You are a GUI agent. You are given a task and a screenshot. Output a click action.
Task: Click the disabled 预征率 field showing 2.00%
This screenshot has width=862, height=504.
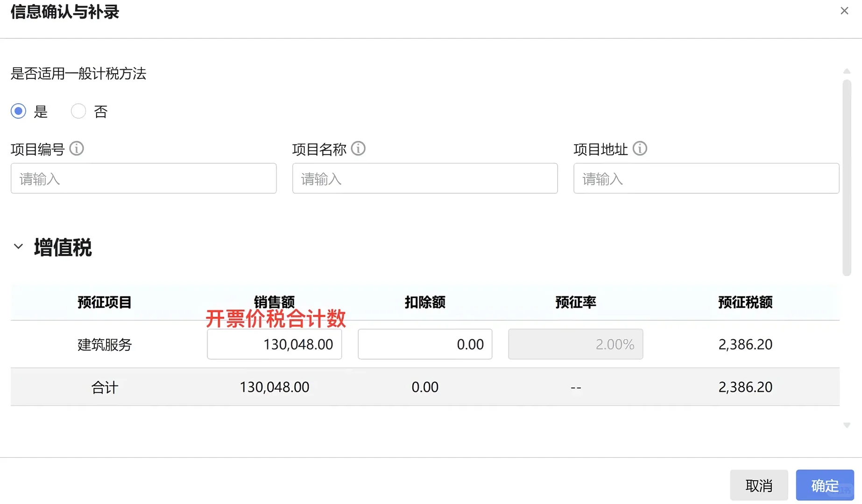coord(575,344)
